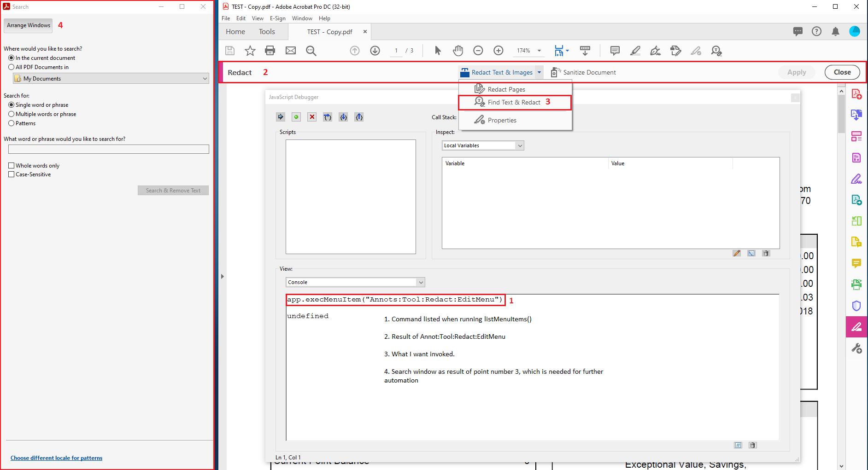Add a sticky note comment
This screenshot has width=868, height=470.
coord(615,51)
